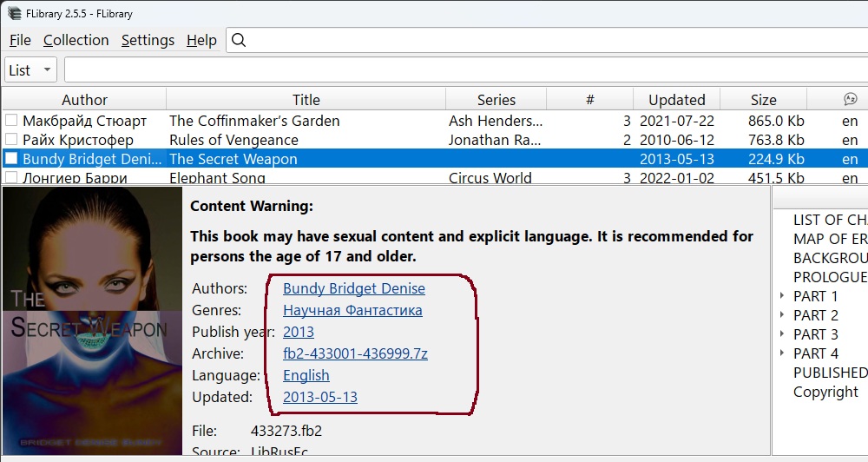Open the File menu
868x462 pixels.
click(x=20, y=41)
